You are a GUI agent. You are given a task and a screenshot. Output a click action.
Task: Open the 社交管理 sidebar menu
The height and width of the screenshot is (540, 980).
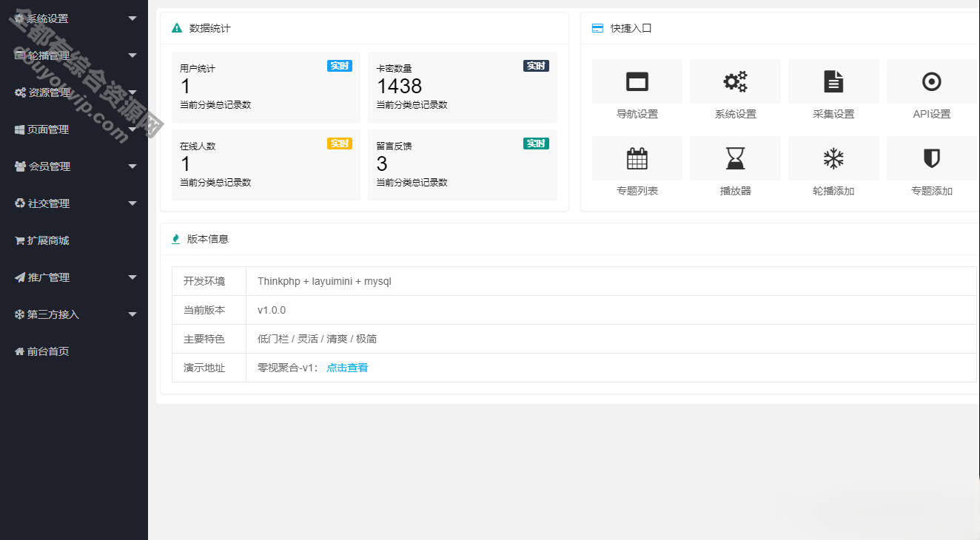[x=74, y=203]
